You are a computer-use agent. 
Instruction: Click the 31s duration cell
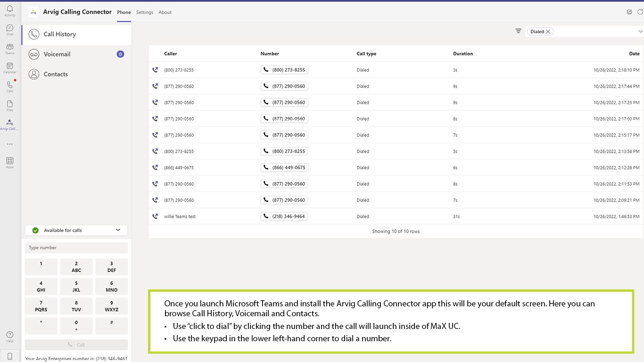click(x=456, y=216)
